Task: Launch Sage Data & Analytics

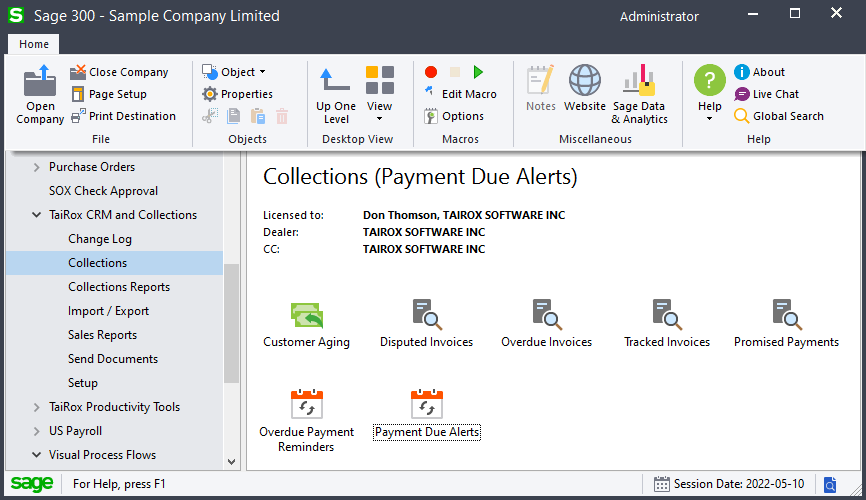Action: (x=639, y=95)
